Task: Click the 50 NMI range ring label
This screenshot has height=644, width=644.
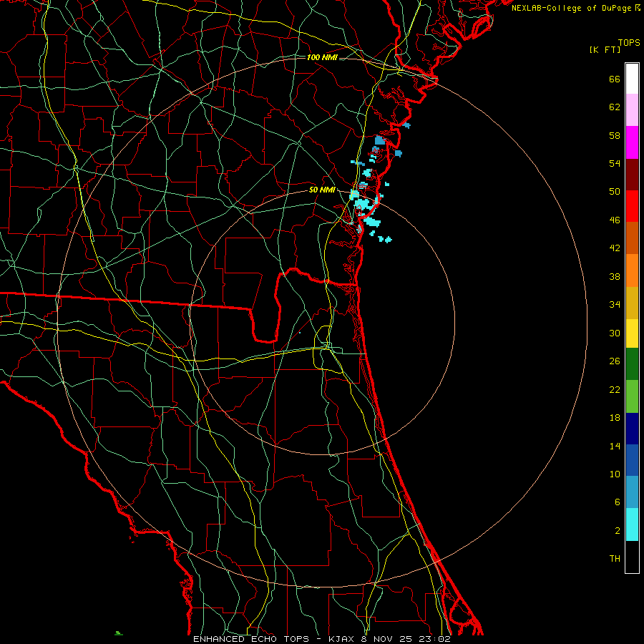Action: coord(322,190)
